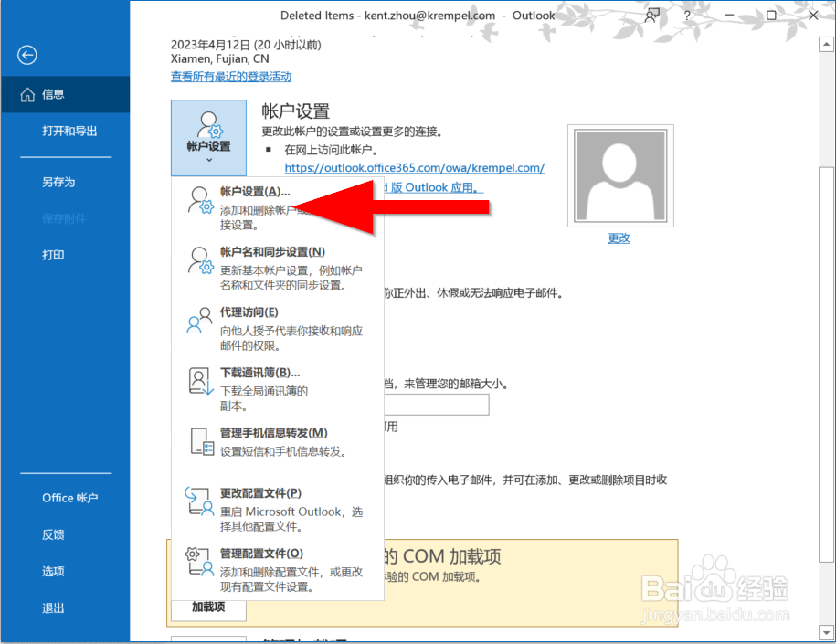Open the 信息 home tab in sidebar

(x=65, y=94)
